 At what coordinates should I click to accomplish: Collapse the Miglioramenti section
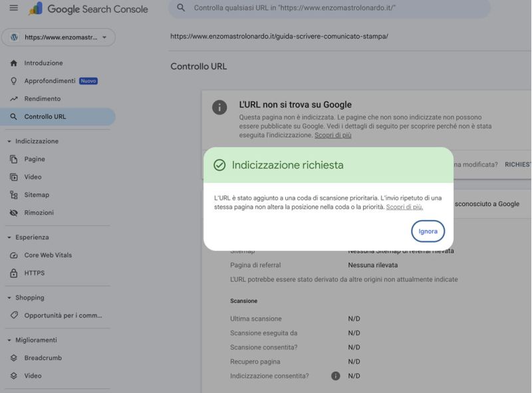pyautogui.click(x=9, y=340)
